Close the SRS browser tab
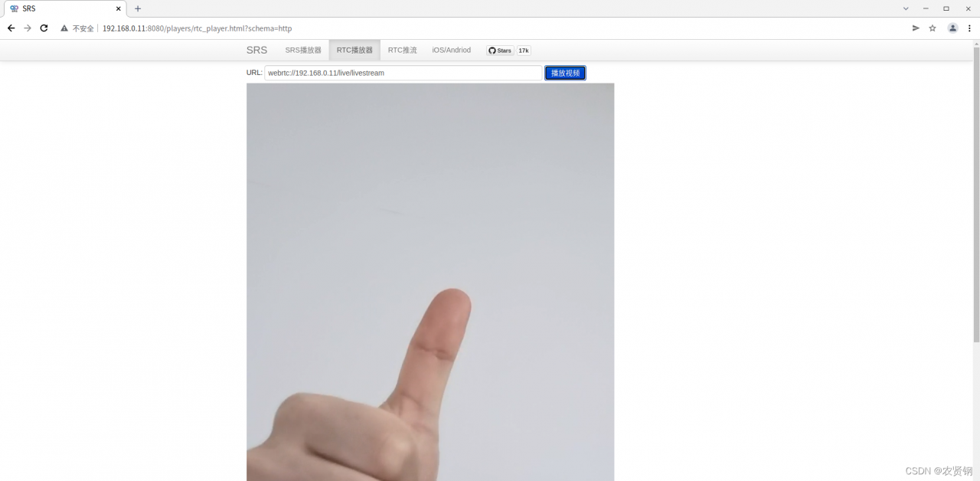 click(x=119, y=8)
